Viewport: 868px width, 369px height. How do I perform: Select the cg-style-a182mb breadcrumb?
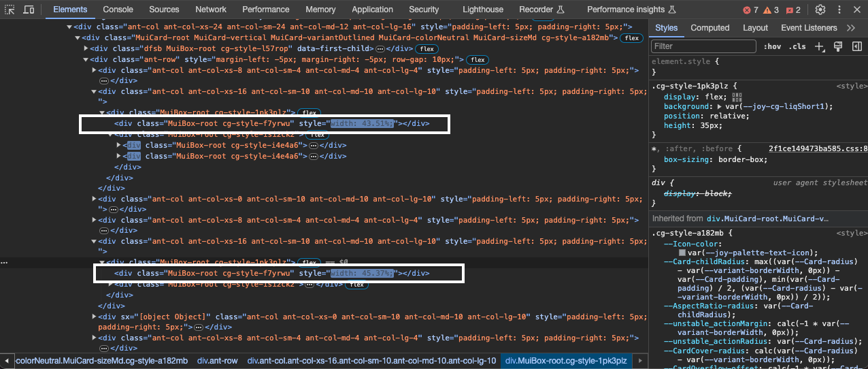point(101,361)
